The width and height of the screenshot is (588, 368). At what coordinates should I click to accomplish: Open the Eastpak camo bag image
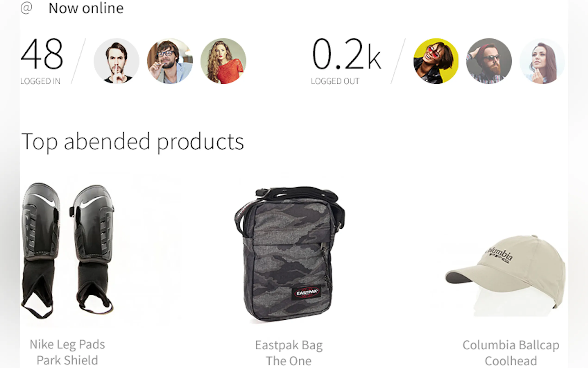(x=289, y=254)
